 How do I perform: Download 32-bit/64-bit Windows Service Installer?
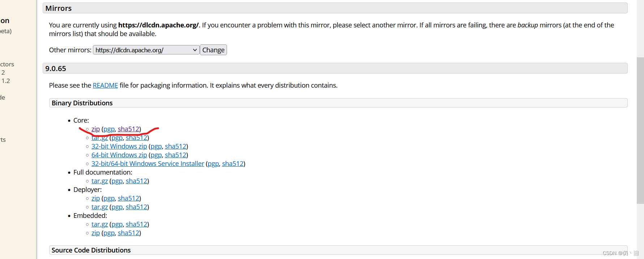click(147, 163)
